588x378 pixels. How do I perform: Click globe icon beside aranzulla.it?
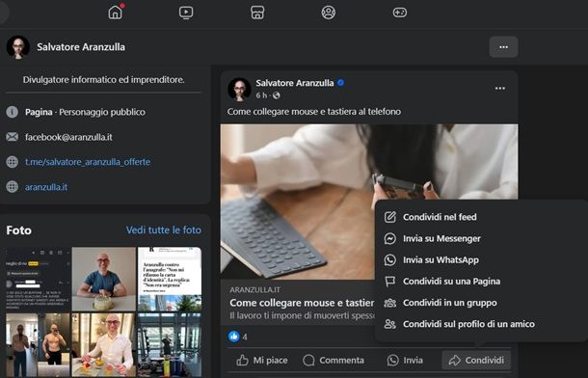[12, 186]
